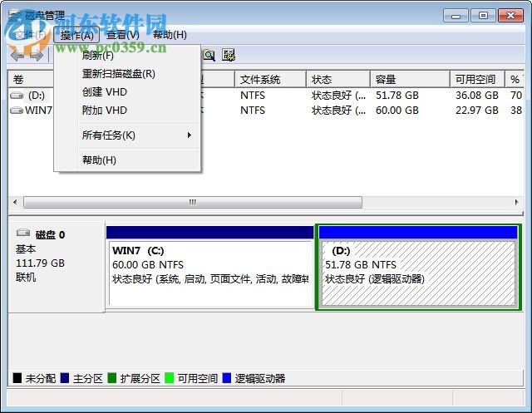Sort by 卷 column header
The height and width of the screenshot is (413, 532).
(x=31, y=79)
